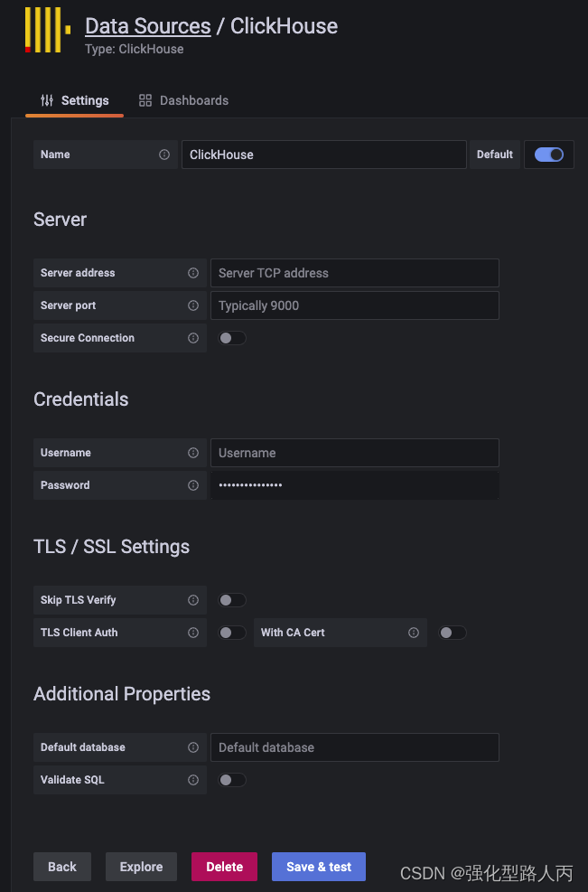
Task: Enable the With CA Cert option
Action: tap(452, 632)
